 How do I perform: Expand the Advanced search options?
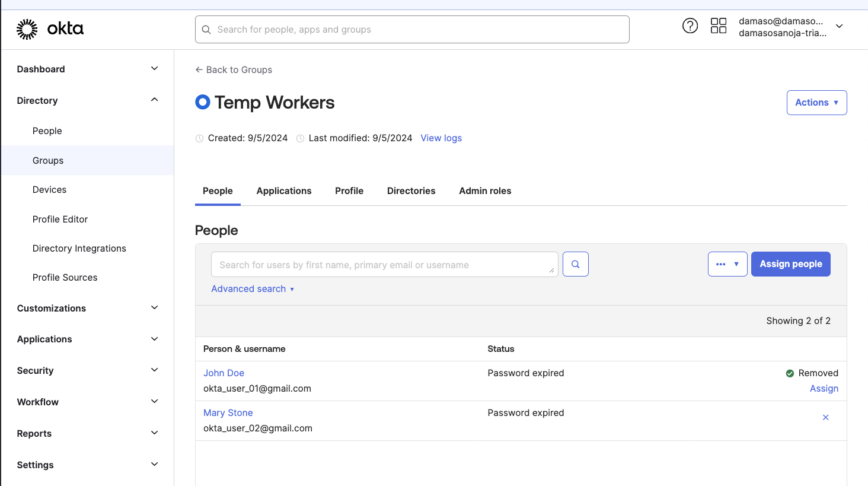(253, 288)
